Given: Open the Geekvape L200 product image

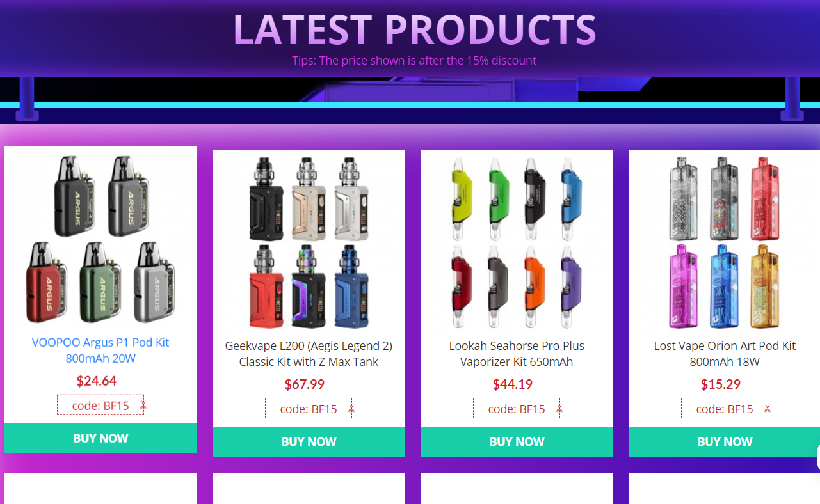Looking at the screenshot, I should (309, 242).
